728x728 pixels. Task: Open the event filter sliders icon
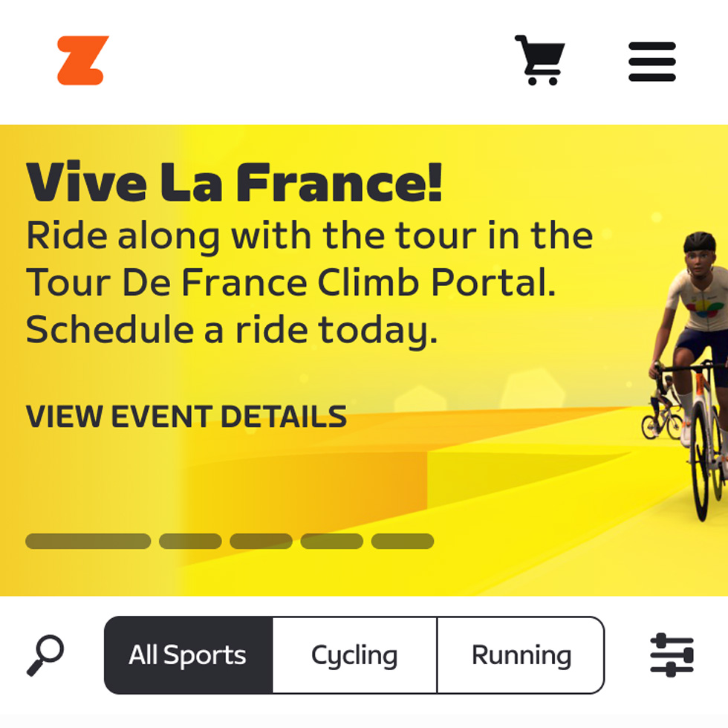click(672, 655)
